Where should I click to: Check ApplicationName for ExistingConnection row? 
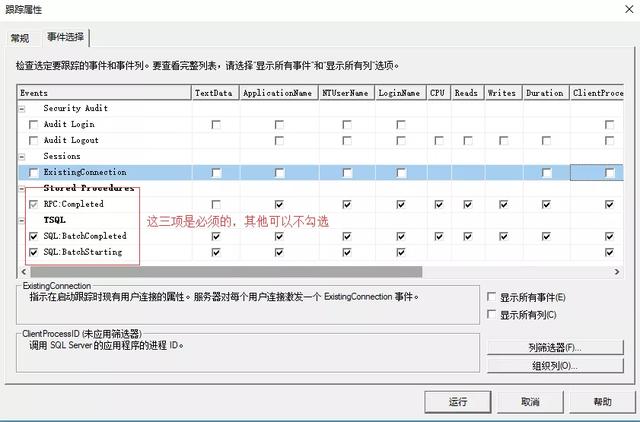click(x=279, y=173)
